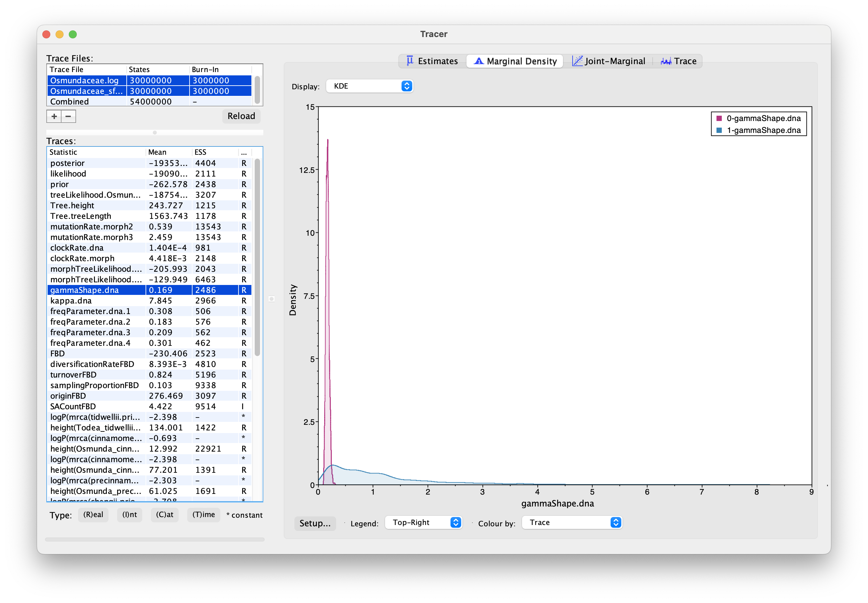This screenshot has width=868, height=603.
Task: Open the Legend Top-Right dropdown
Action: tap(423, 523)
